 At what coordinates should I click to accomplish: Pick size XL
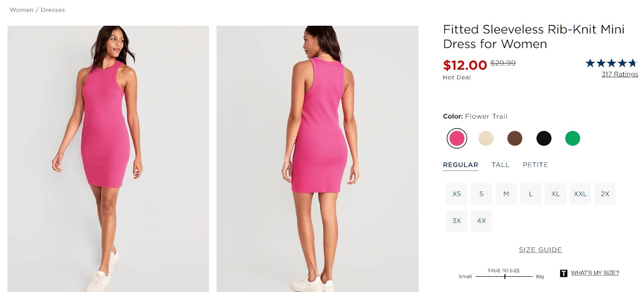pos(555,194)
